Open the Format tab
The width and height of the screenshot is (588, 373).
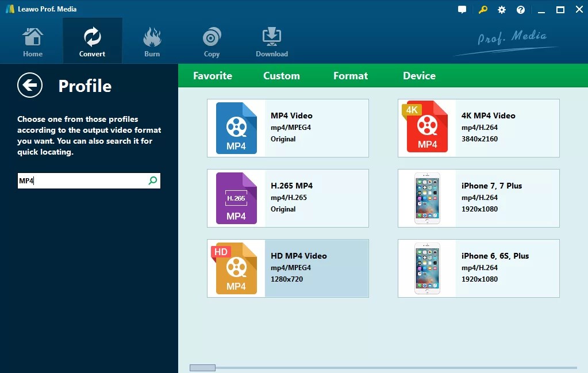(x=350, y=75)
